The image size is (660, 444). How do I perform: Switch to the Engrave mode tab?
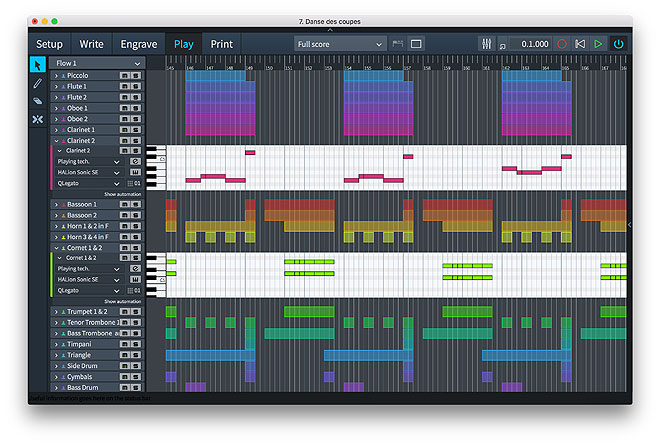(x=139, y=44)
